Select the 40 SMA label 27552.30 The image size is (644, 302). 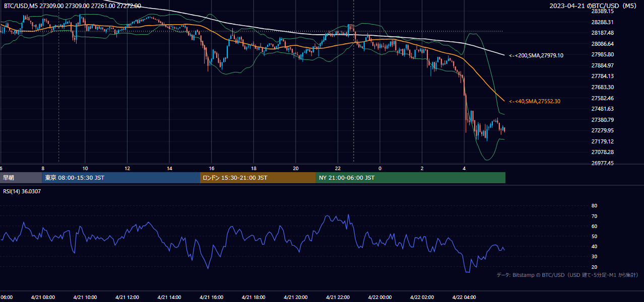535,101
